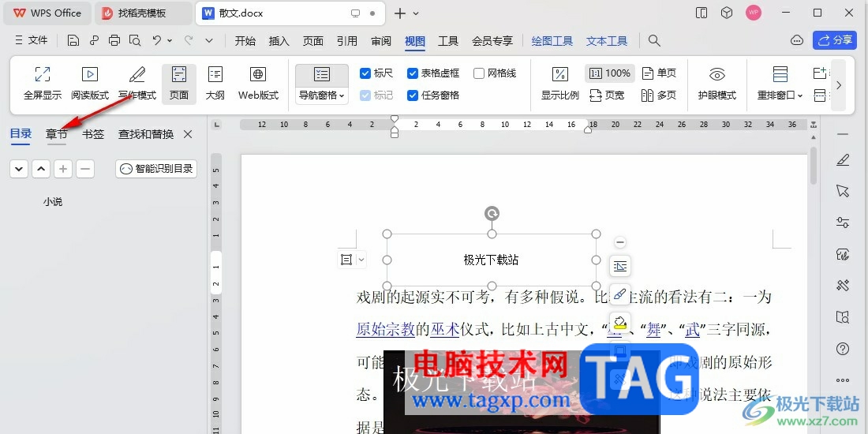The height and width of the screenshot is (434, 868).
Task: Open layout options dropdown beside text box
Action: pos(361,259)
